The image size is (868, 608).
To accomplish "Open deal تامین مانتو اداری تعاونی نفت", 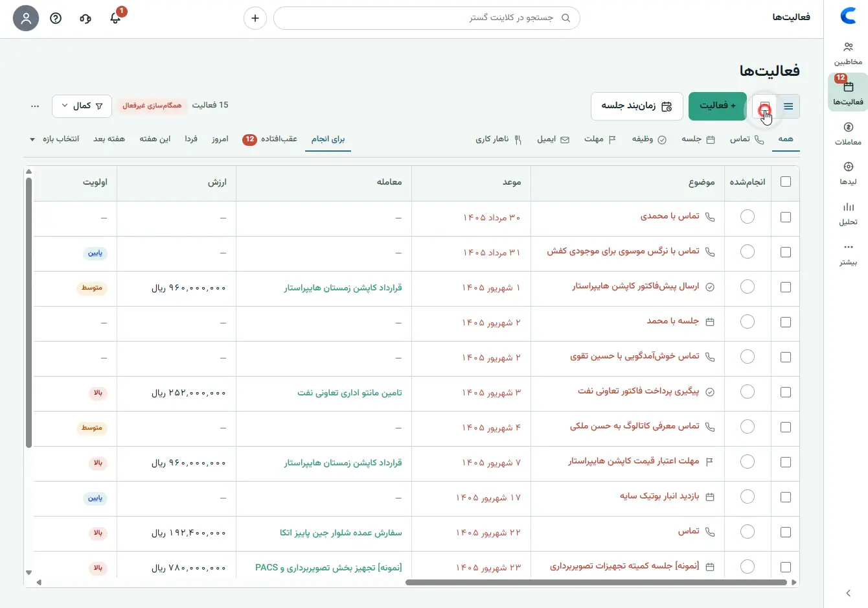I will [350, 393].
